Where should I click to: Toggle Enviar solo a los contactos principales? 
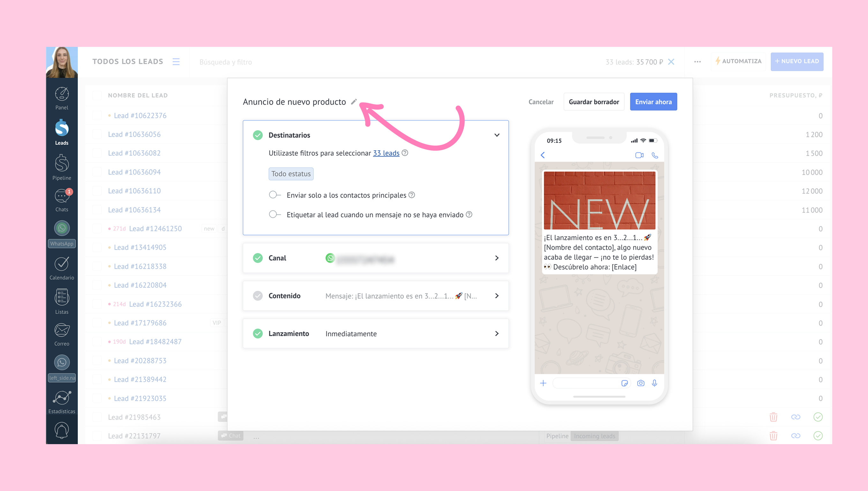(x=275, y=194)
